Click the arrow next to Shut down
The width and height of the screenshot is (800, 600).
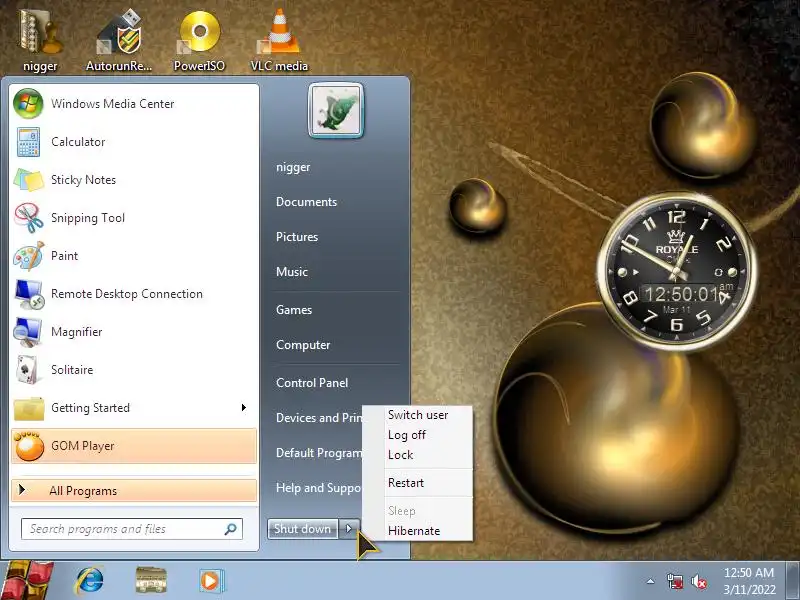(x=349, y=529)
